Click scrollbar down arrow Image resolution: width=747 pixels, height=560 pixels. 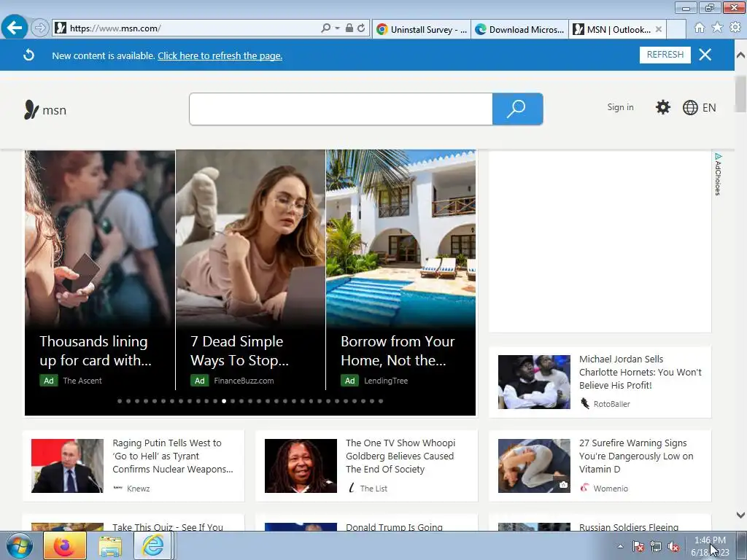tap(740, 515)
